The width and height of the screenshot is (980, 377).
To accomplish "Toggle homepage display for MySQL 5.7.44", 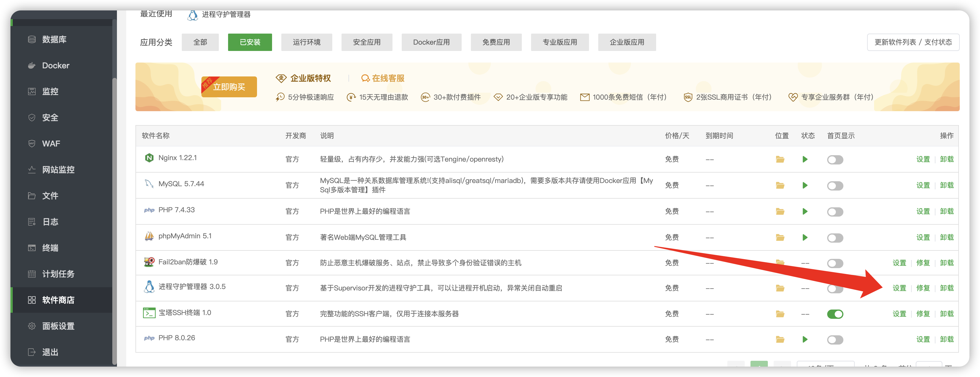I will (x=835, y=186).
